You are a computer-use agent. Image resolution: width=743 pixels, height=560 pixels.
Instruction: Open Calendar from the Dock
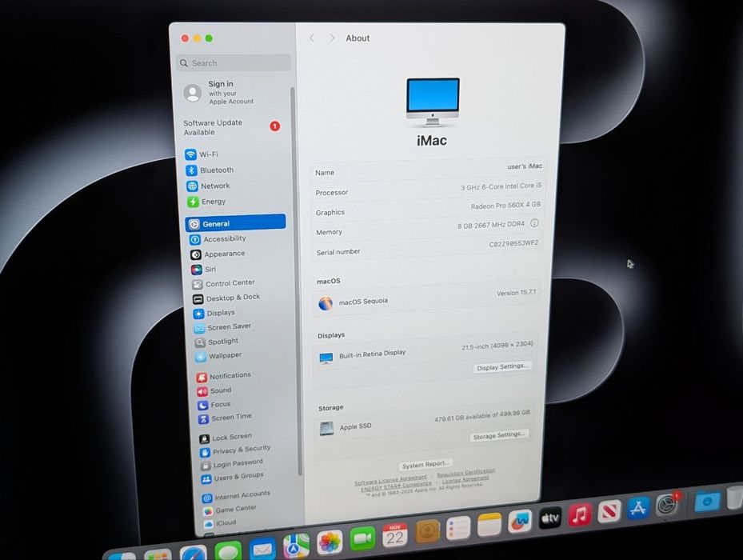[x=395, y=535]
